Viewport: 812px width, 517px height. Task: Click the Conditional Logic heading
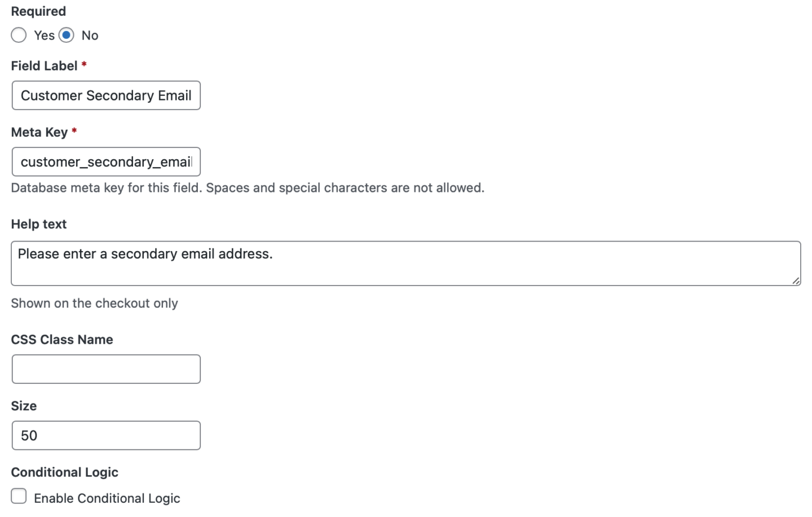click(64, 472)
